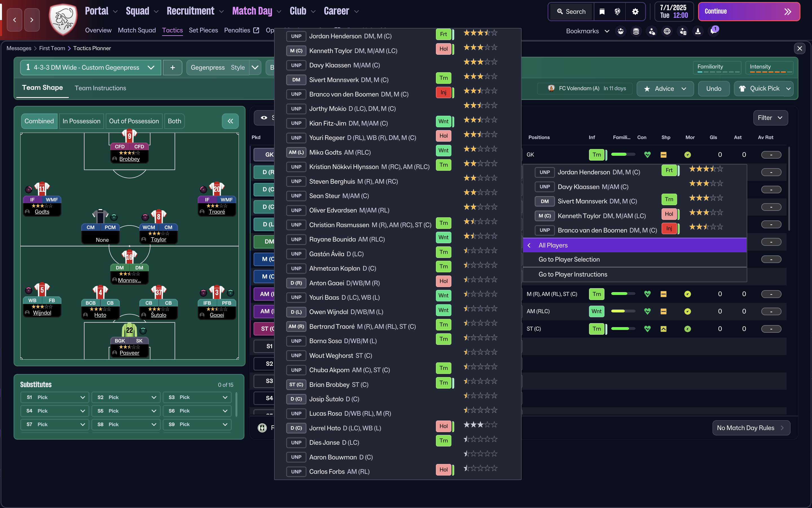Open the settings gear icon
812x508 pixels.
[x=635, y=12]
